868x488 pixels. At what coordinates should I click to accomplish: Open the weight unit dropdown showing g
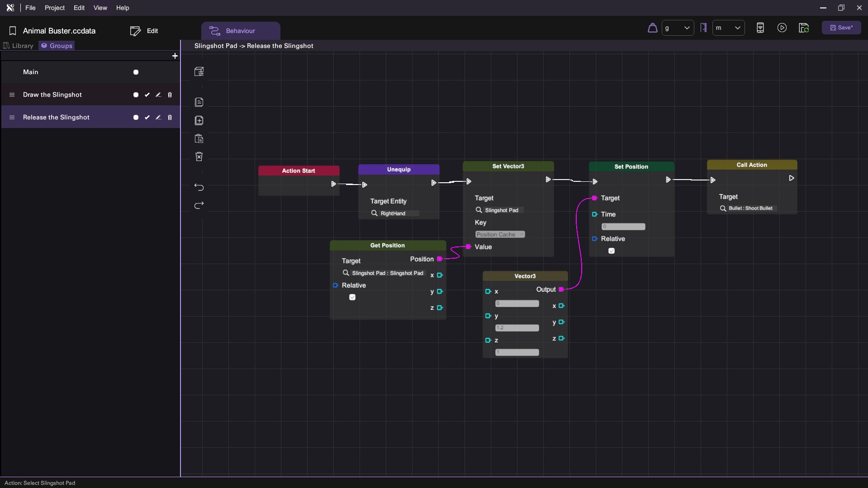pos(678,28)
